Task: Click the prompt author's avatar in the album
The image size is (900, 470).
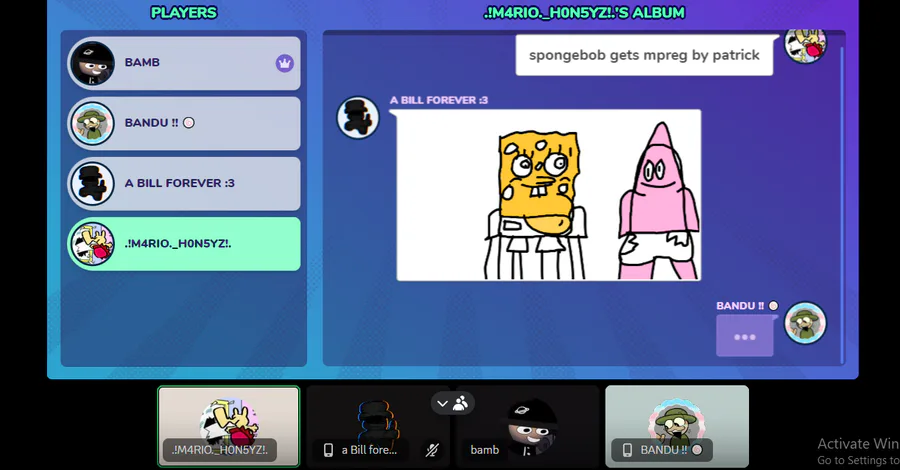Action: tap(805, 44)
